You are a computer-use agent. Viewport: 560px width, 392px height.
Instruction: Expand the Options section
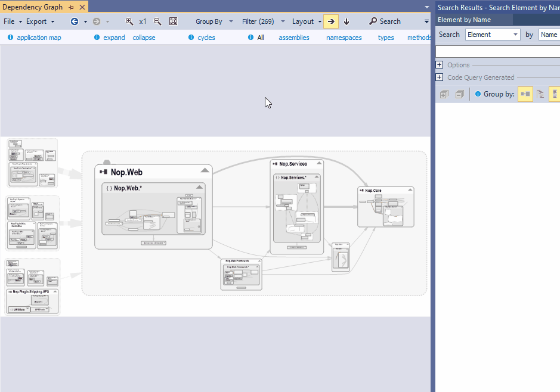[x=440, y=64]
